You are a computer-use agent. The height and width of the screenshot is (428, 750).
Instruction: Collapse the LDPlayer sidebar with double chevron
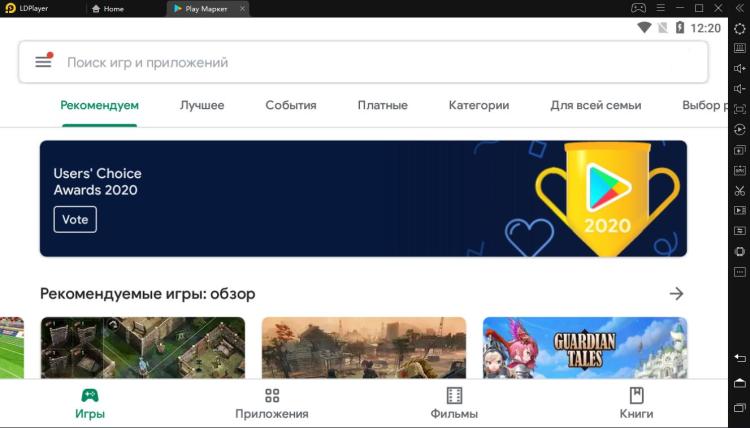(739, 8)
